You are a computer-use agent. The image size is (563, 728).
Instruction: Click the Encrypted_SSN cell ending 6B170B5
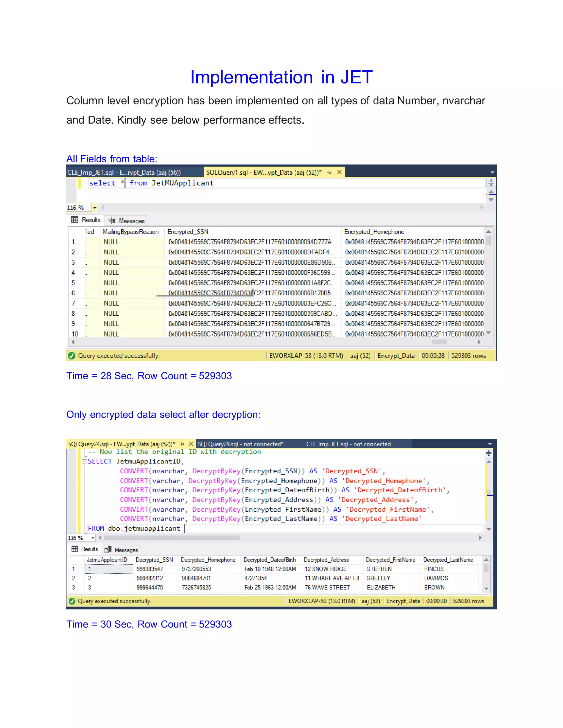(x=252, y=293)
